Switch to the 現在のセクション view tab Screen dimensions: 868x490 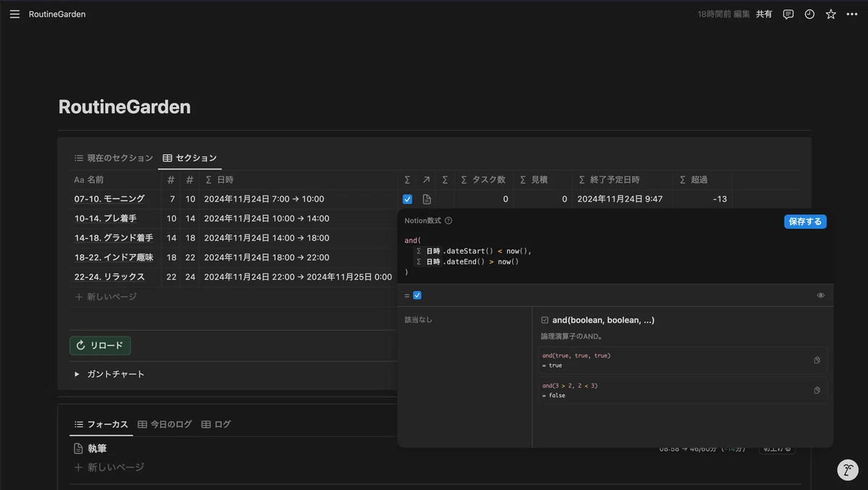point(114,158)
